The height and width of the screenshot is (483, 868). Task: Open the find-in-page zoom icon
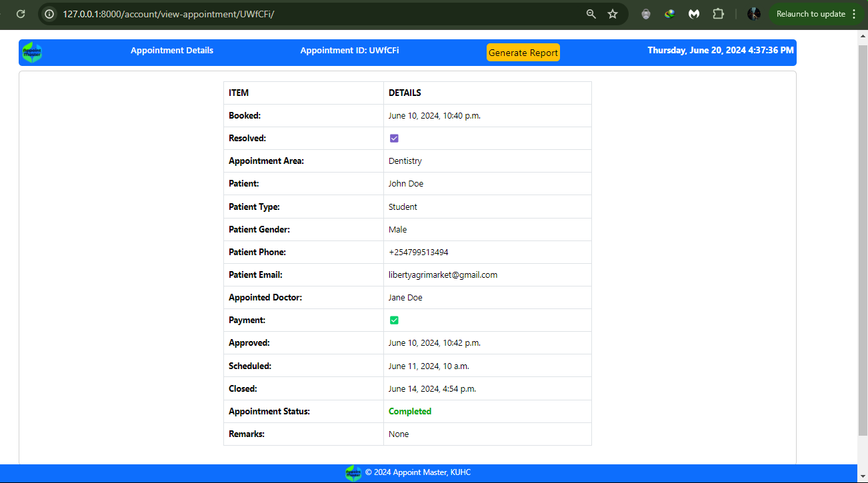click(x=591, y=13)
